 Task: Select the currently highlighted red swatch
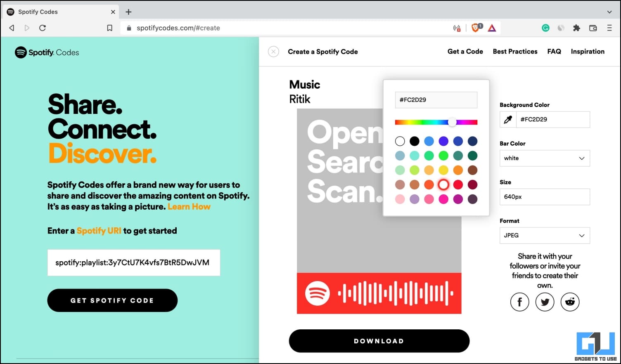pos(443,184)
